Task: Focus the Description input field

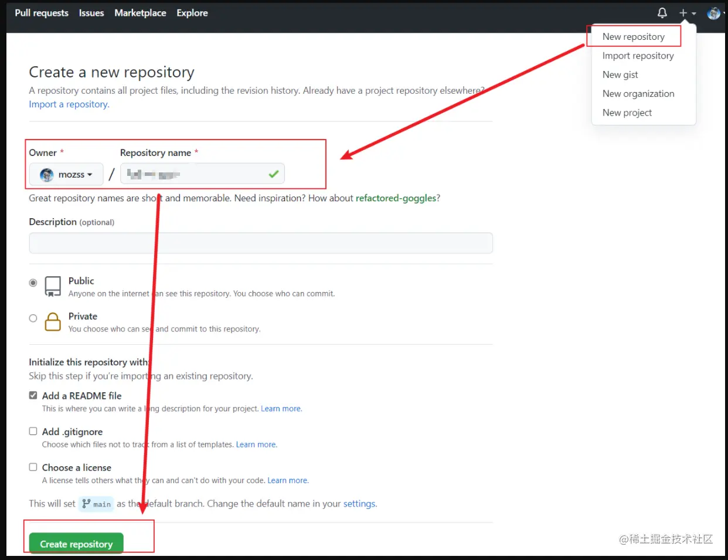Action: 261,243
